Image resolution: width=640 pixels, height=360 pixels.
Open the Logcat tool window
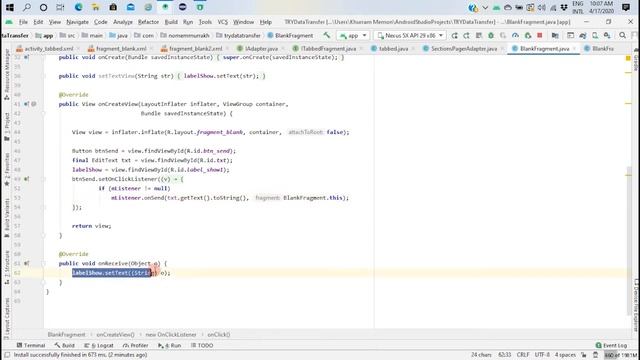click(99, 345)
